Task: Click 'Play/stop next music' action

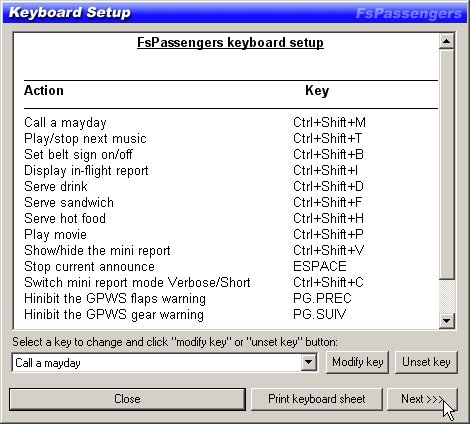Action: pyautogui.click(x=85, y=139)
